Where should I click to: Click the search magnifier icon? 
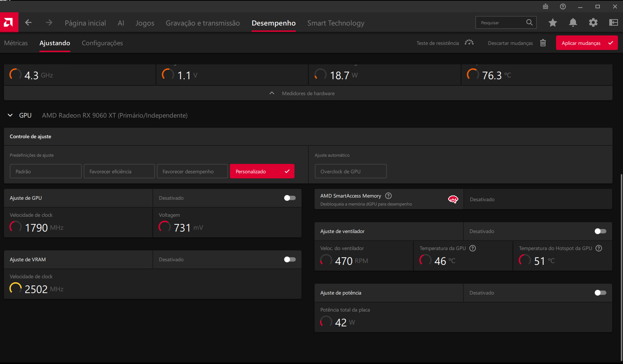(529, 22)
